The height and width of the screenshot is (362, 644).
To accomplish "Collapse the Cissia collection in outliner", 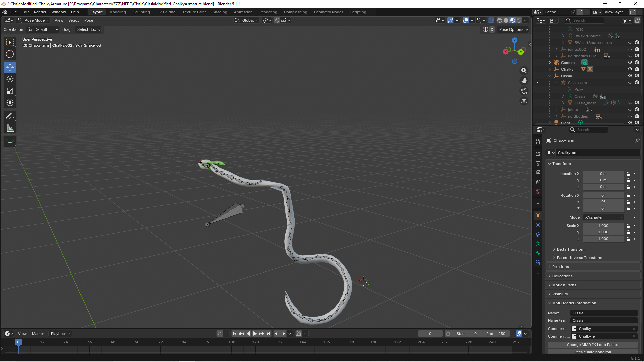I will [550, 76].
